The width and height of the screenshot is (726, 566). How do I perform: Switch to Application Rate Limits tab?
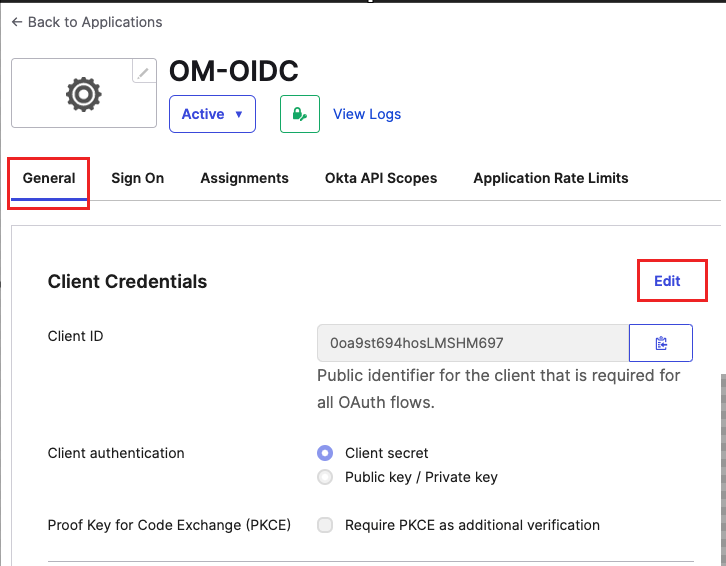click(x=551, y=178)
